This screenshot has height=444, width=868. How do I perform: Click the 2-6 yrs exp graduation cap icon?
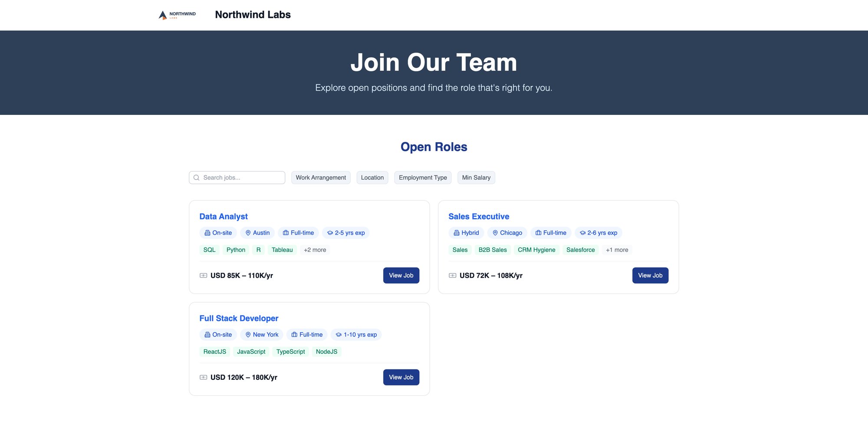[x=583, y=233]
